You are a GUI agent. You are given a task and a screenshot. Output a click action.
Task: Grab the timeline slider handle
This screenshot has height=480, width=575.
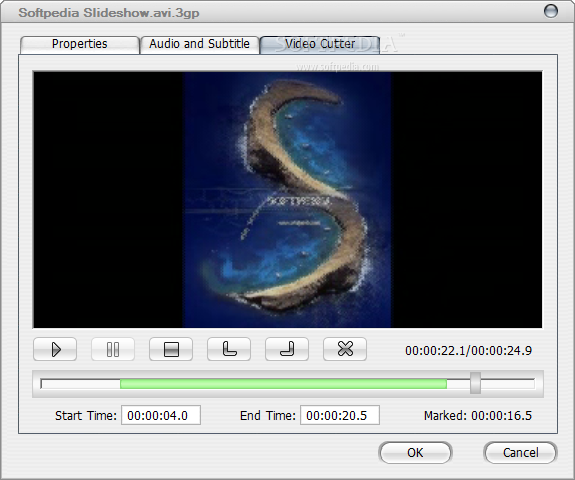475,383
